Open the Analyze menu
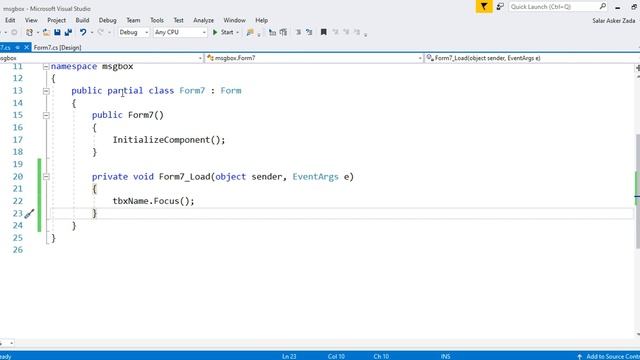 point(203,20)
